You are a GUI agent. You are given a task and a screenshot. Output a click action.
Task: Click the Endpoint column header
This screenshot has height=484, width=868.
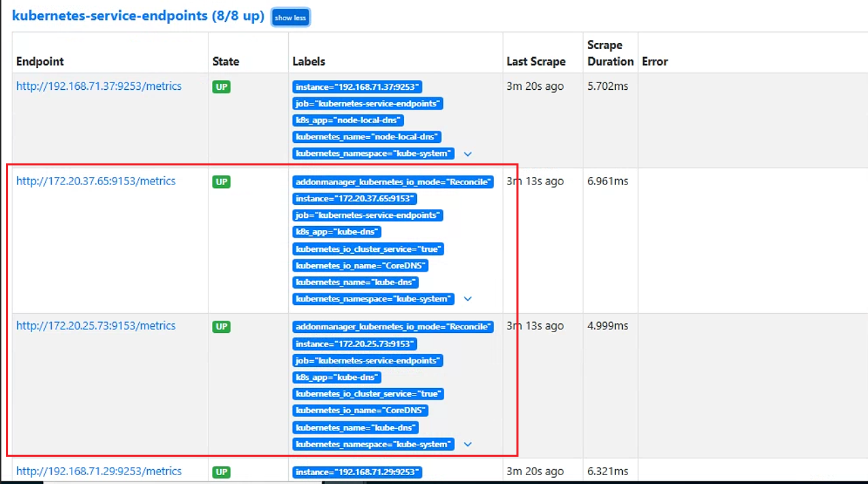(x=40, y=61)
